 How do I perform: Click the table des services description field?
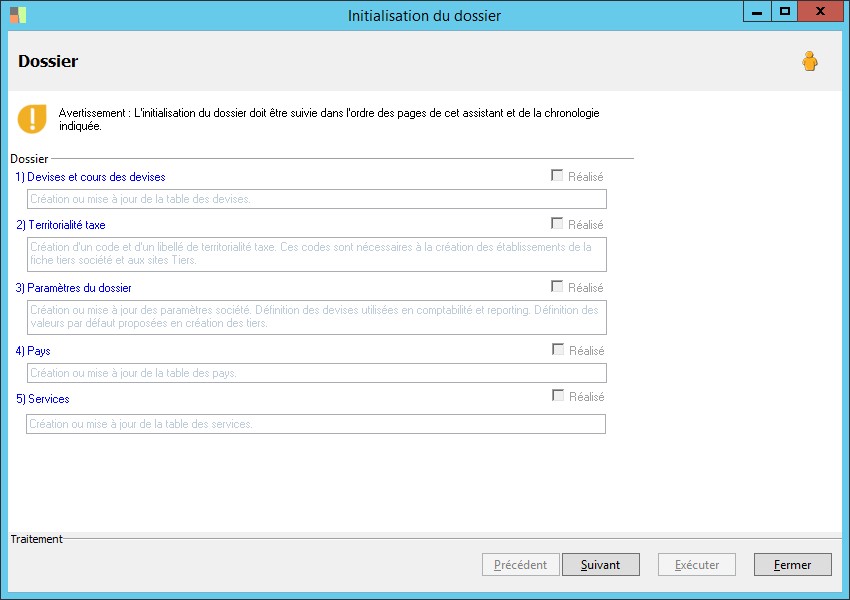click(316, 424)
